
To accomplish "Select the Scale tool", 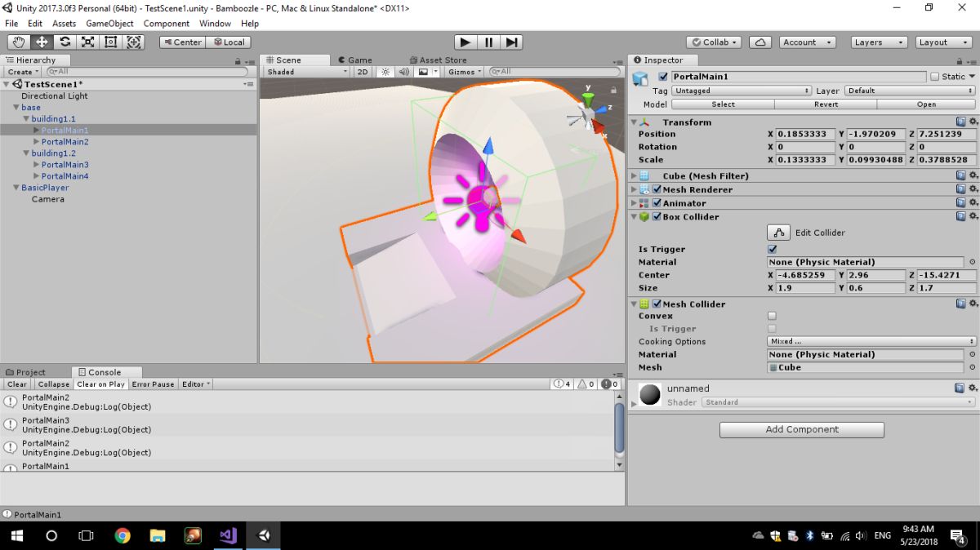I will (87, 42).
